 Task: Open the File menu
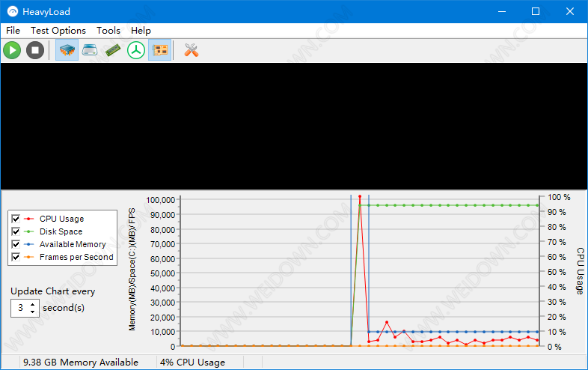pyautogui.click(x=13, y=31)
